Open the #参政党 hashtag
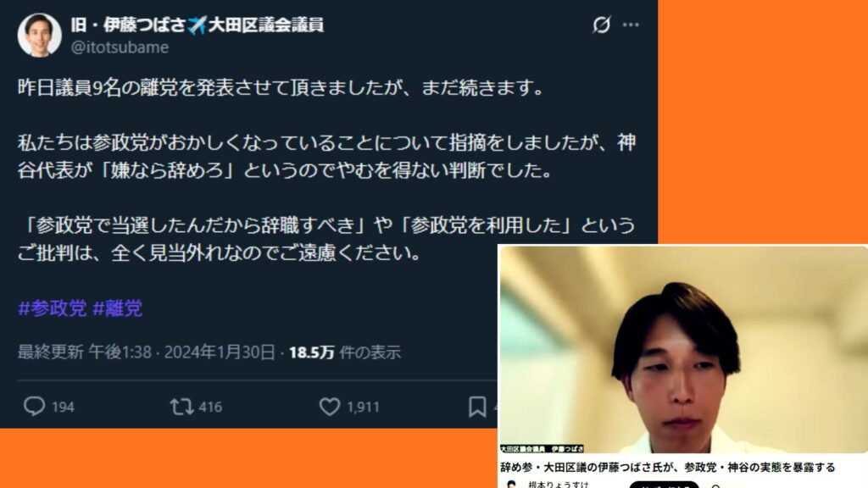Image resolution: width=868 pixels, height=488 pixels. click(52, 308)
